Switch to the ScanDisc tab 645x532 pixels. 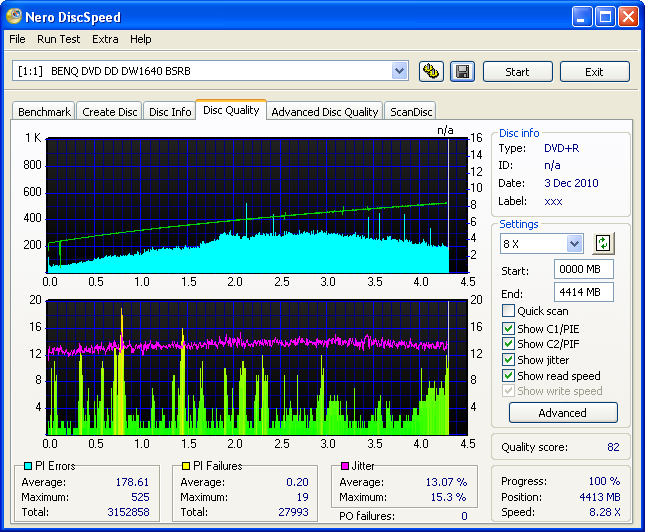click(x=411, y=112)
